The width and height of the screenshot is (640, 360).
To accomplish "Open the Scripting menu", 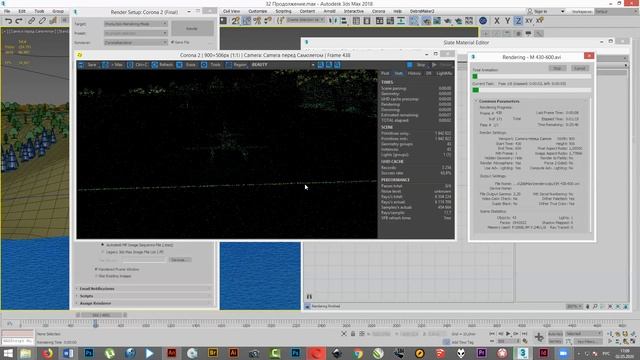I will click(283, 11).
